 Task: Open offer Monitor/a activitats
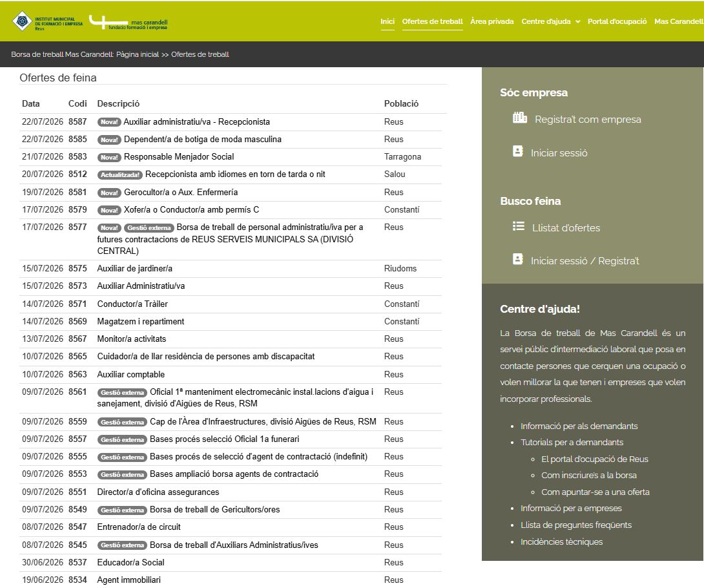click(x=132, y=339)
